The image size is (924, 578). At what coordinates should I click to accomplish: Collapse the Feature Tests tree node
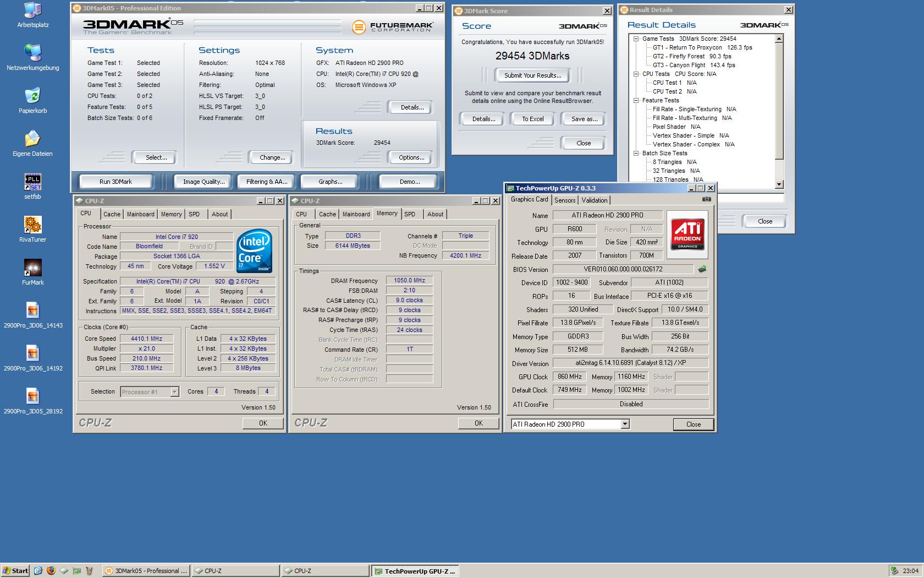click(x=636, y=100)
